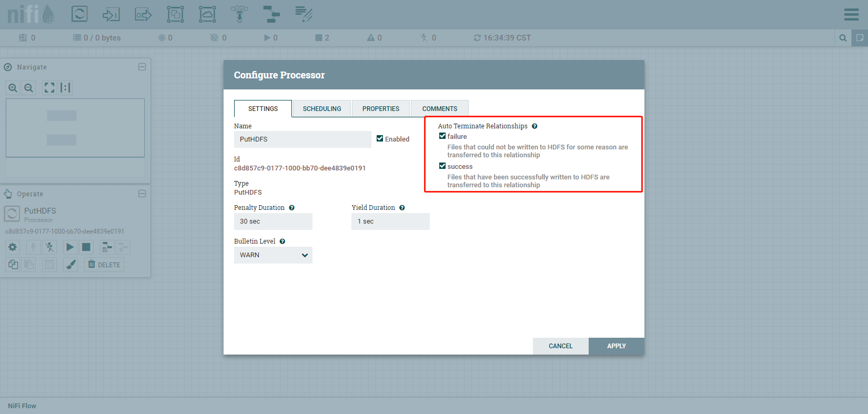Uncheck the failure relationship checkbox
Image resolution: width=868 pixels, height=414 pixels.
tap(442, 136)
